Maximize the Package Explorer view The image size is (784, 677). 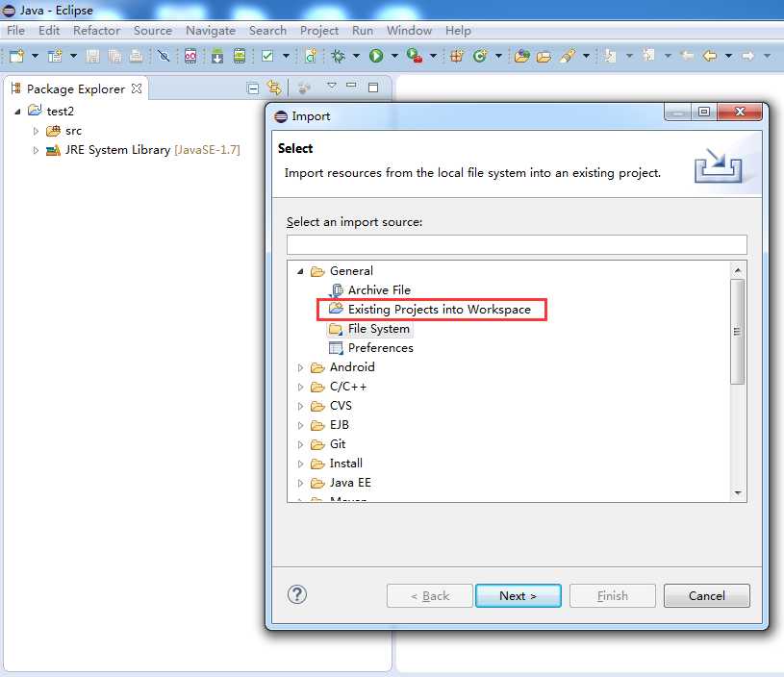click(x=373, y=88)
